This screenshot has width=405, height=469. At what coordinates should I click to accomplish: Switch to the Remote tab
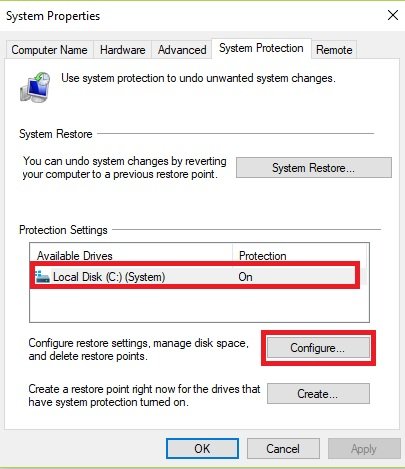[334, 50]
